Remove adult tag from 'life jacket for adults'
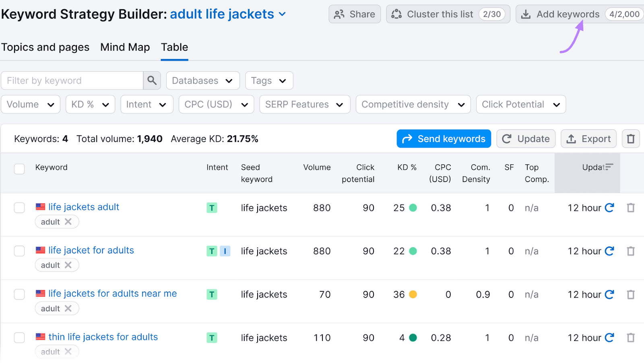 point(68,265)
